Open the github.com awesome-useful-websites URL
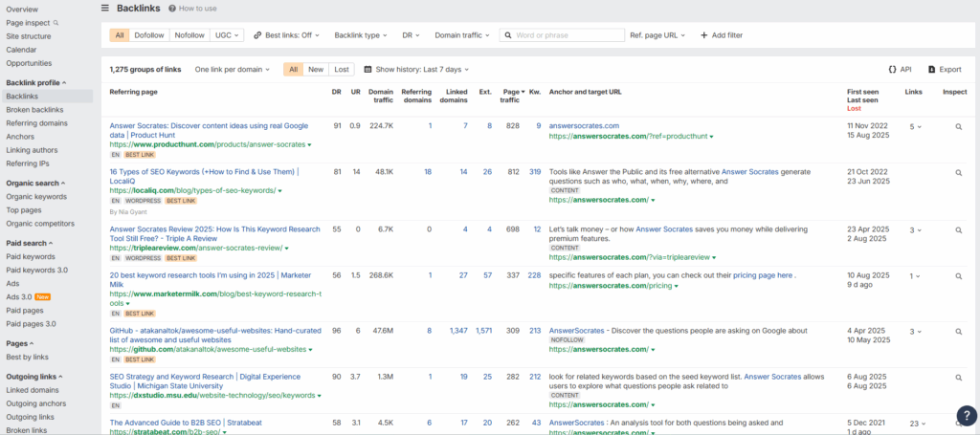 pos(208,350)
